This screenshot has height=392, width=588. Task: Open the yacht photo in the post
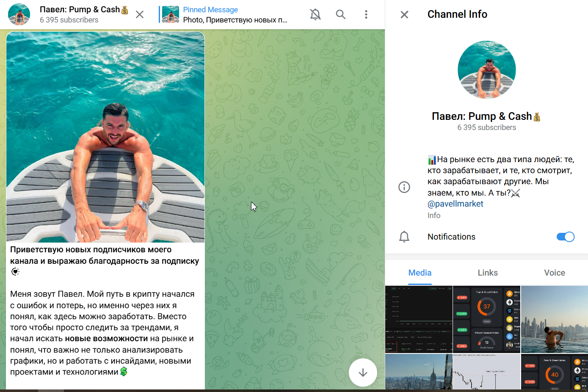pyautogui.click(x=105, y=137)
